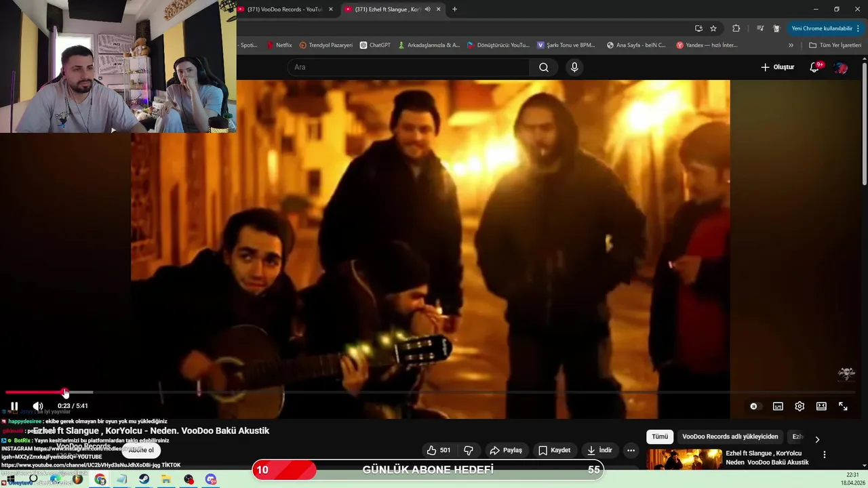
Task: Pause the YouTube video
Action: click(14, 406)
